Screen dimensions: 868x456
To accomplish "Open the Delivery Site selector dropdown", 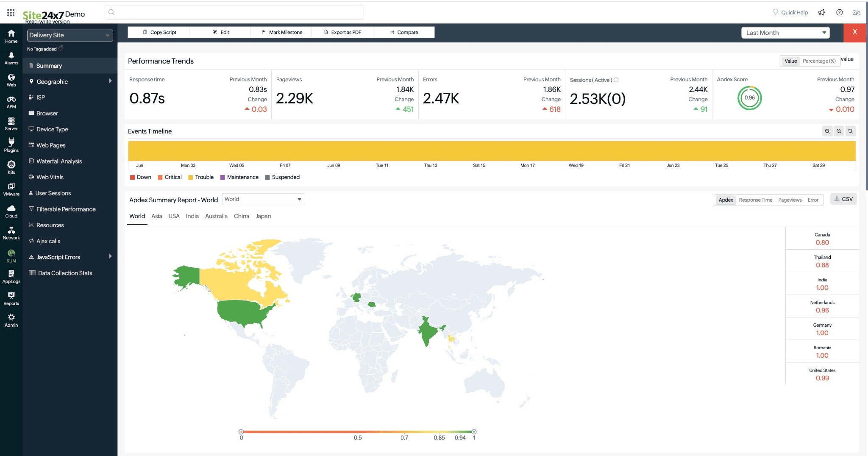I will coord(70,35).
